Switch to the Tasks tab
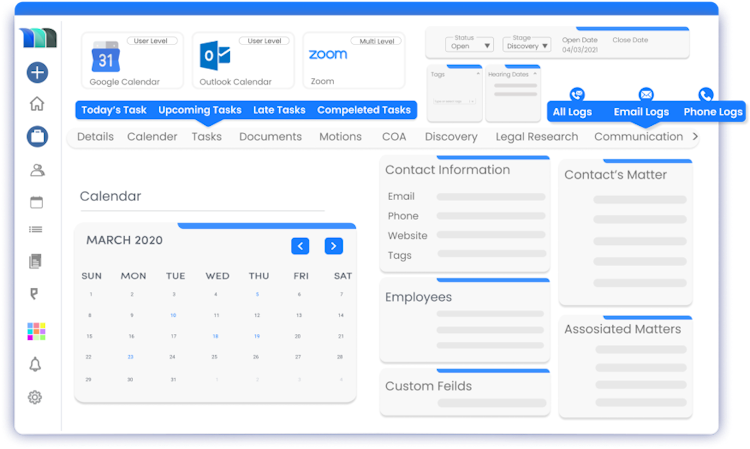The height and width of the screenshot is (449, 750). 207,137
